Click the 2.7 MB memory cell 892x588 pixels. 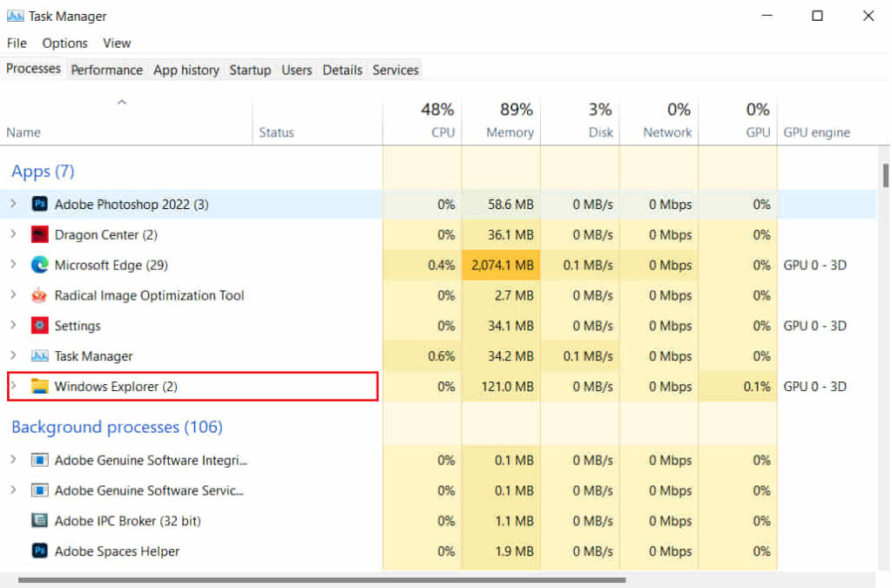[501, 295]
